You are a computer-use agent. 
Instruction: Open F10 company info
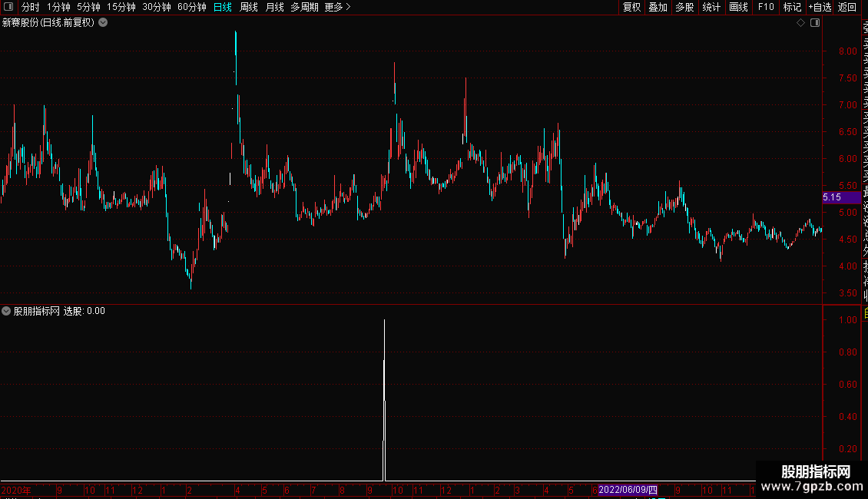click(766, 7)
